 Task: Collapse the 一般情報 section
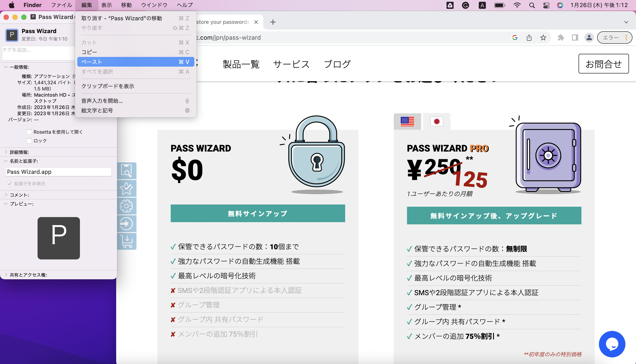6,67
